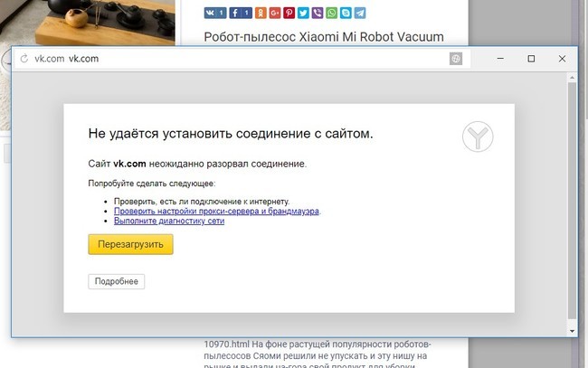The width and height of the screenshot is (588, 368).
Task: Share via Pinterest icon on background page
Action: tap(289, 14)
